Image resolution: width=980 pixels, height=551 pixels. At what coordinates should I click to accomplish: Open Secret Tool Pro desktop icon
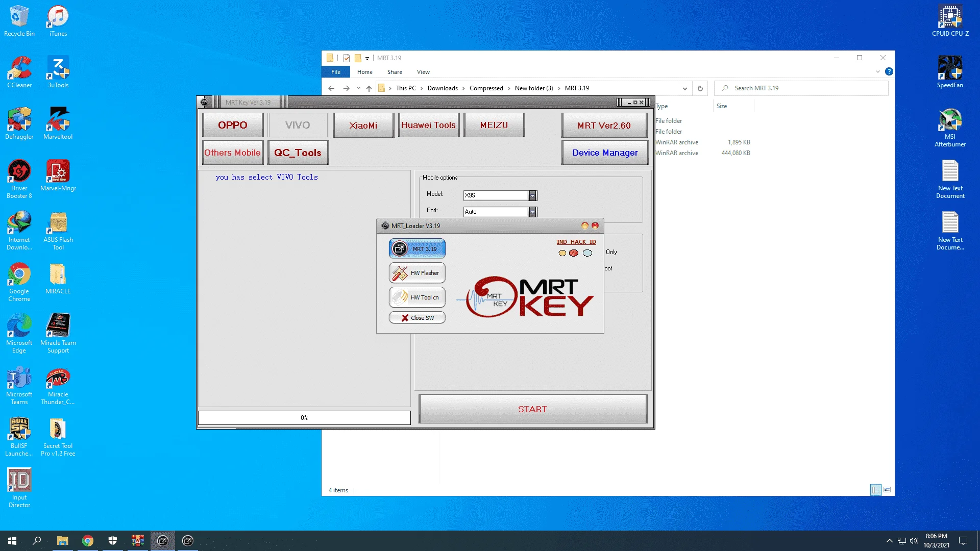(x=58, y=437)
